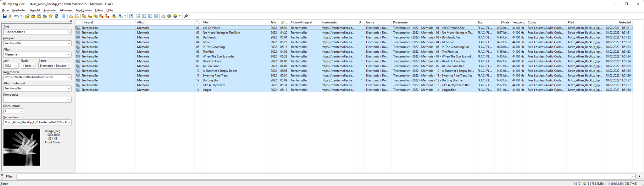The width and height of the screenshot is (644, 186).
Task: Add directory with folder-plus icon
Action: point(33,16)
